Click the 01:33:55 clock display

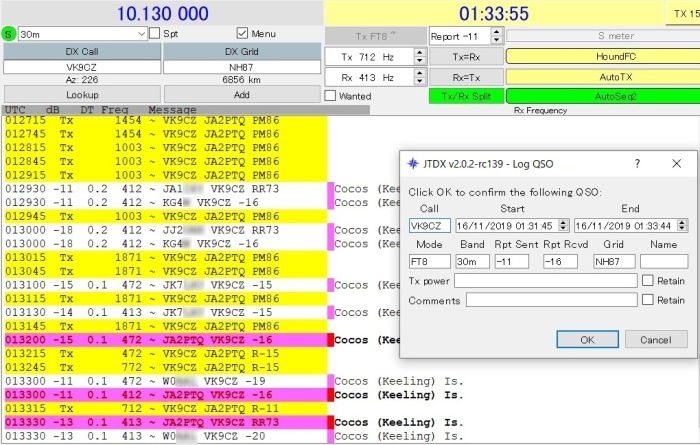[x=494, y=13]
